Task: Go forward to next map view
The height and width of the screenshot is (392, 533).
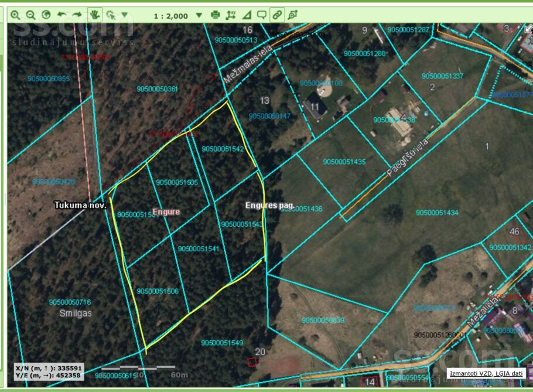Action: [x=77, y=15]
